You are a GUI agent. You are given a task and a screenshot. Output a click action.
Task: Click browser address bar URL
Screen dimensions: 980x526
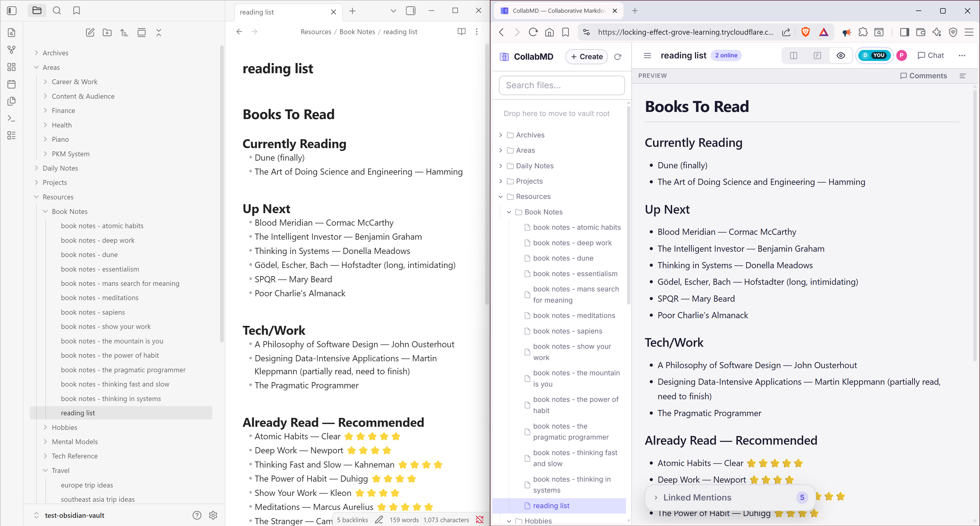(x=685, y=32)
